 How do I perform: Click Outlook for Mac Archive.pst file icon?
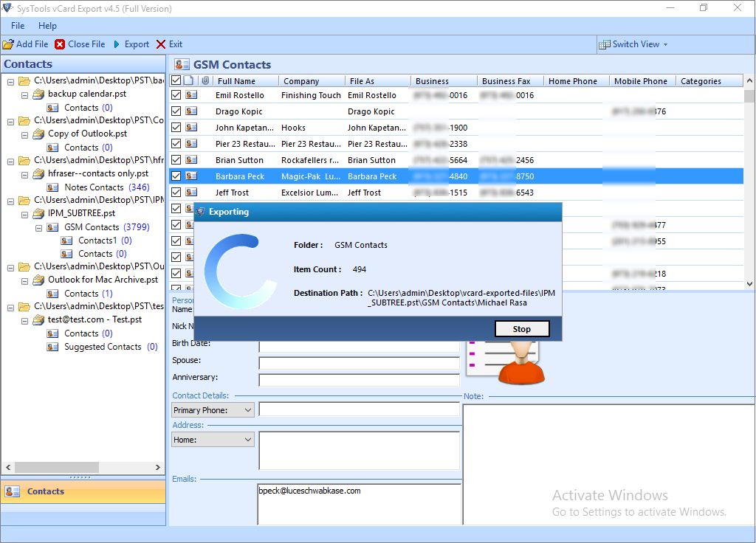[38, 280]
